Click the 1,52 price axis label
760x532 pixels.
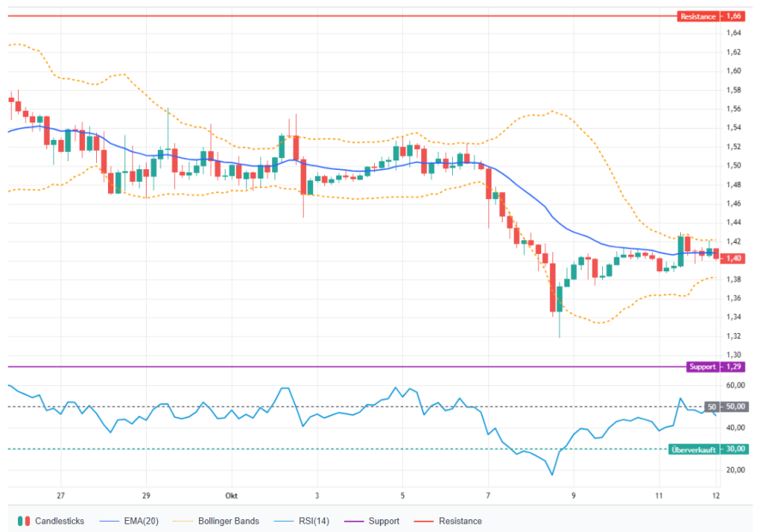733,147
